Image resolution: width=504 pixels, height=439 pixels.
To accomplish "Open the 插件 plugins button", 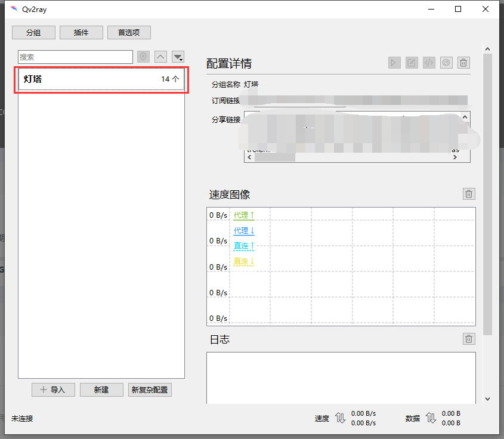I will click(81, 32).
